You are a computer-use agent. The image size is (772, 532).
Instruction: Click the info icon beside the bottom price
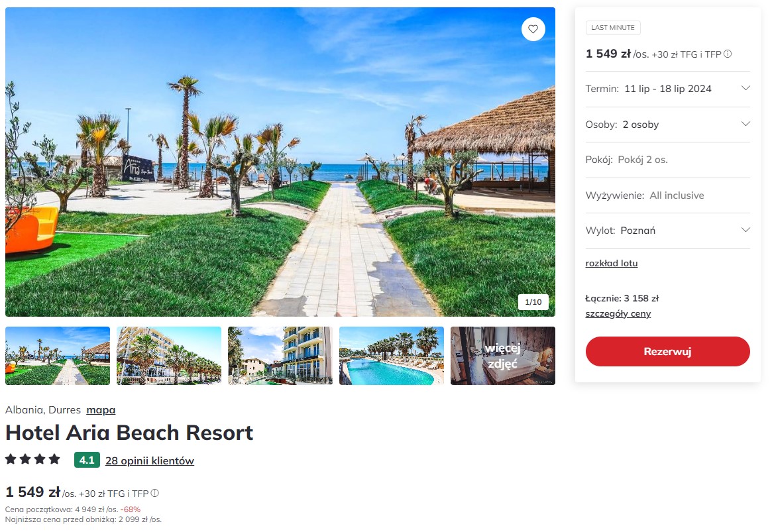tap(154, 493)
